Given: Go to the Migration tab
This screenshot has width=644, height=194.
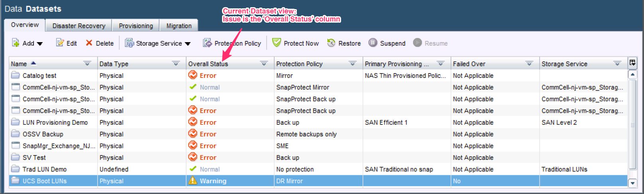Looking at the screenshot, I should (179, 26).
